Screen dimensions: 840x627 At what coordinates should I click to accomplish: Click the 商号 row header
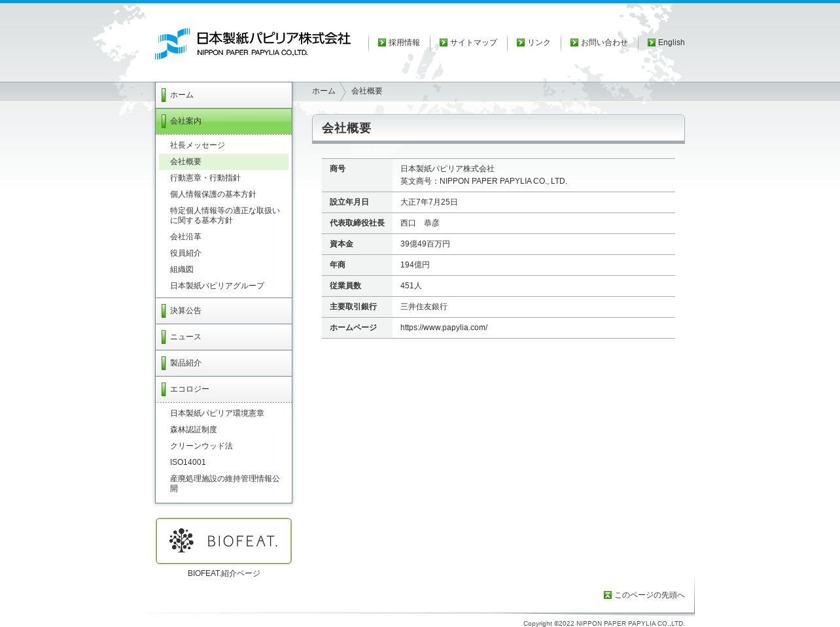click(357, 175)
